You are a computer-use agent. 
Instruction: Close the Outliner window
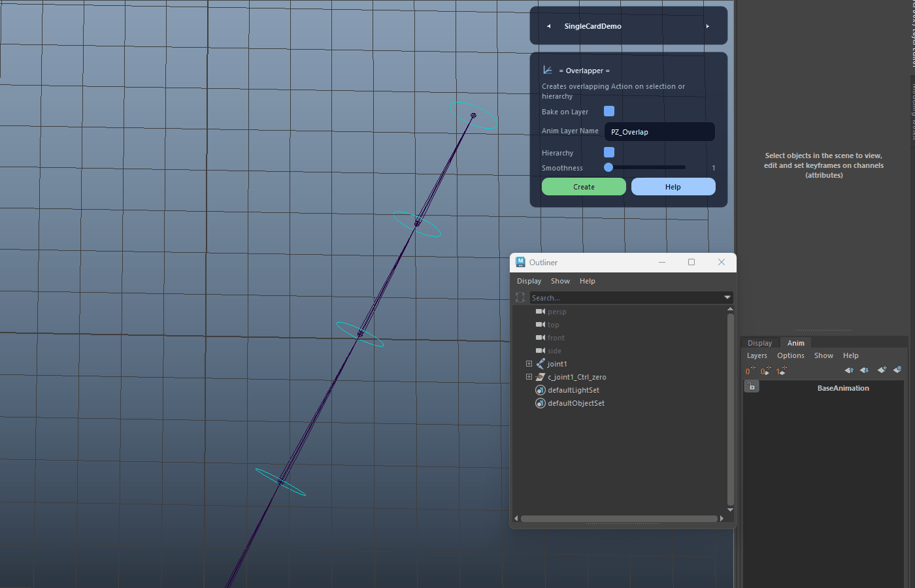(x=722, y=262)
